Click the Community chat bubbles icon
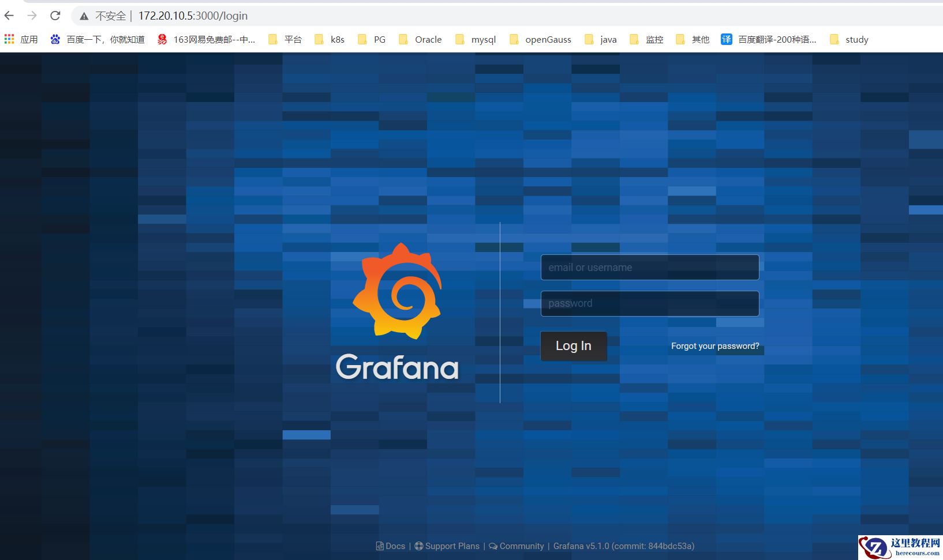 (x=493, y=546)
